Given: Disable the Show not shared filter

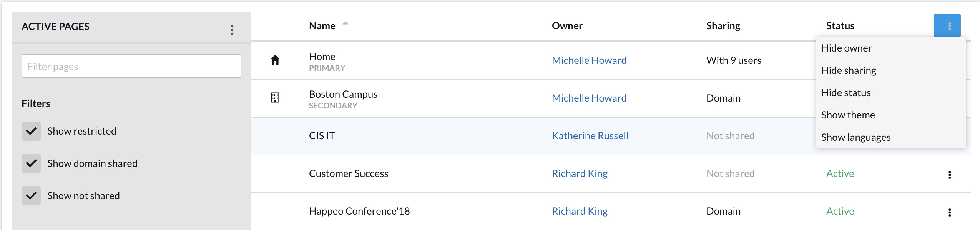Looking at the screenshot, I should click(x=31, y=196).
